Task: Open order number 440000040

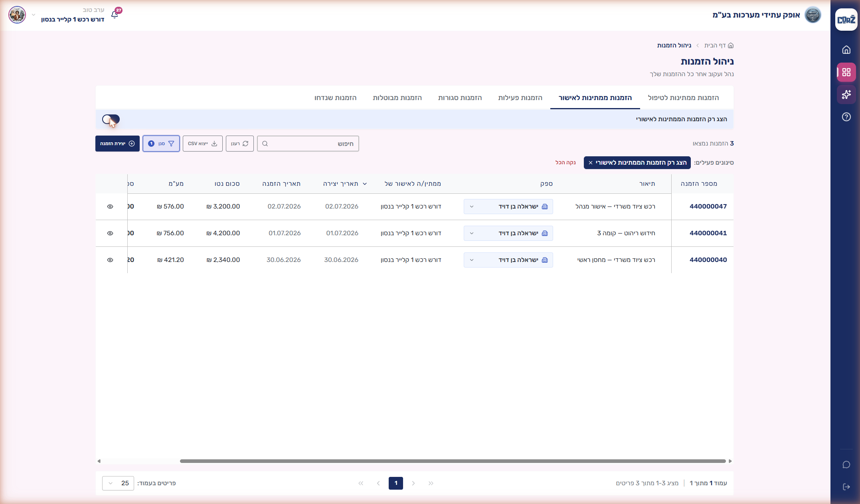Action: (x=708, y=260)
